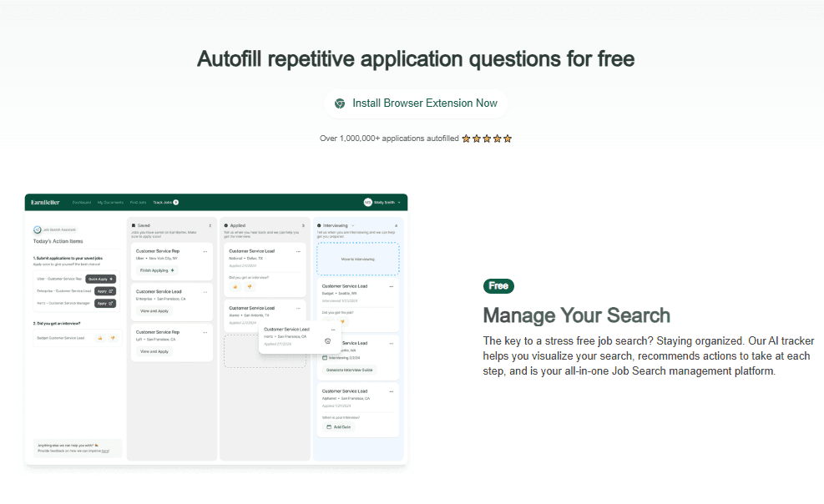Click the Job Search Assistant icon
This screenshot has width=824, height=504.
38,229
